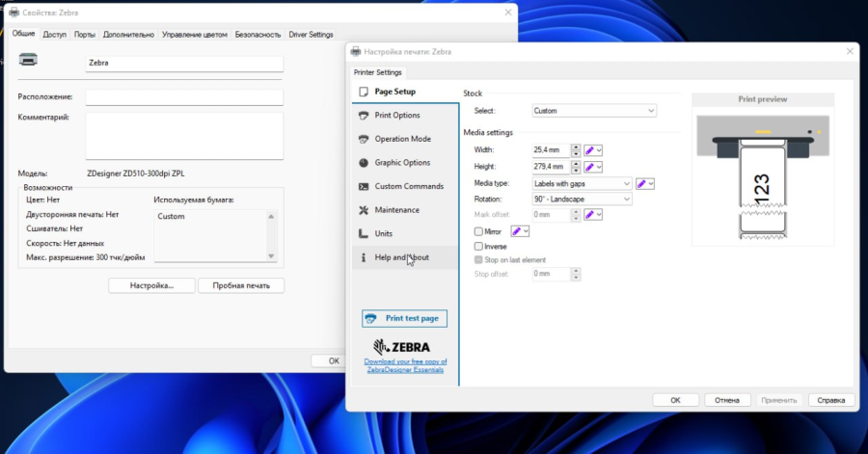This screenshot has height=454, width=868.
Task: Open Дополнительно tab
Action: tap(128, 35)
